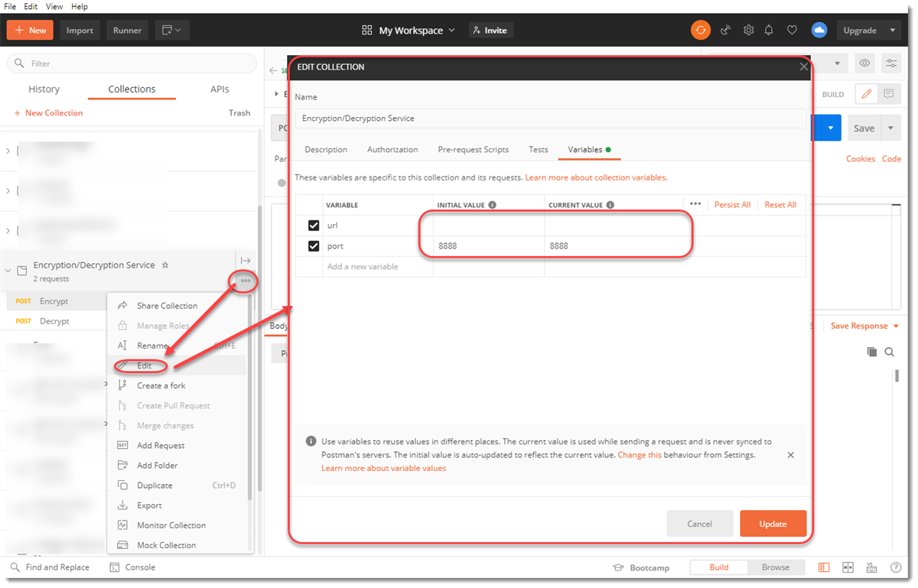Screen dimensions: 918x588
Task: Switch to Browse mode
Action: pos(775,567)
